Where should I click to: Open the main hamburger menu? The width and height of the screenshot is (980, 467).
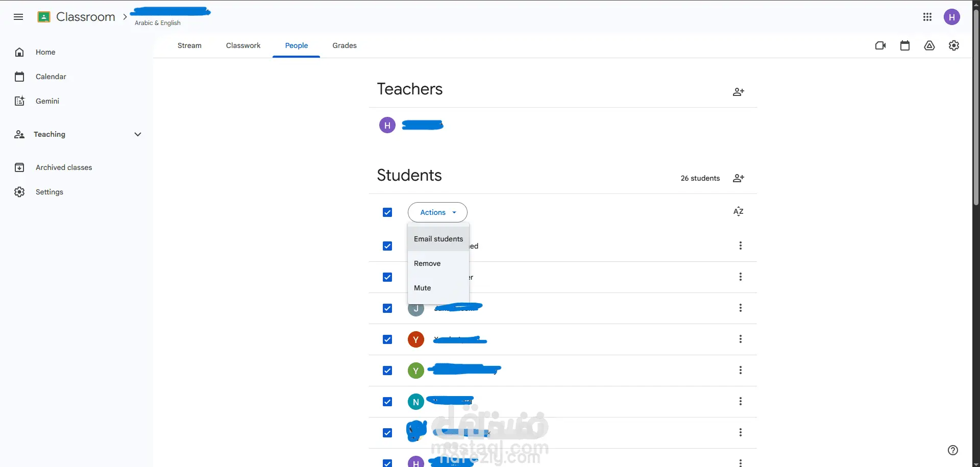(18, 17)
